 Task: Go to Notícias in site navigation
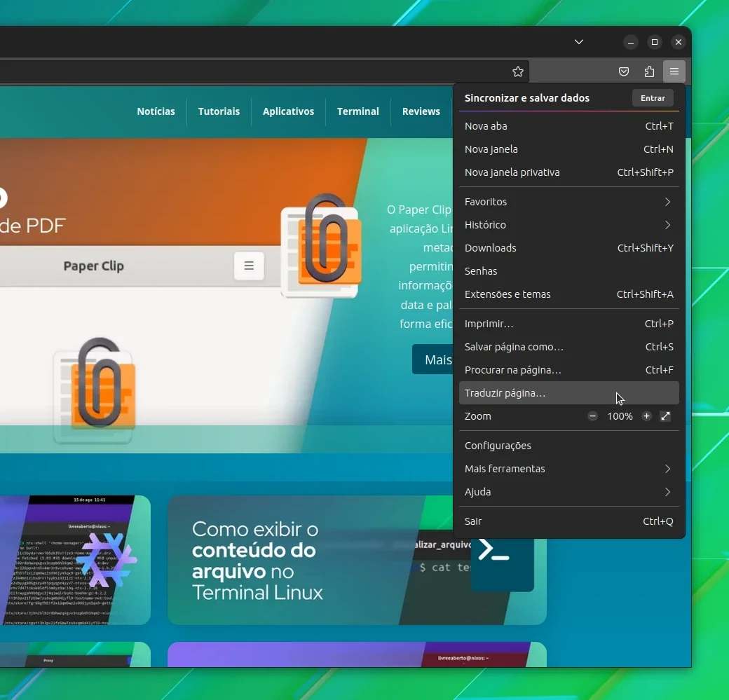coord(156,111)
